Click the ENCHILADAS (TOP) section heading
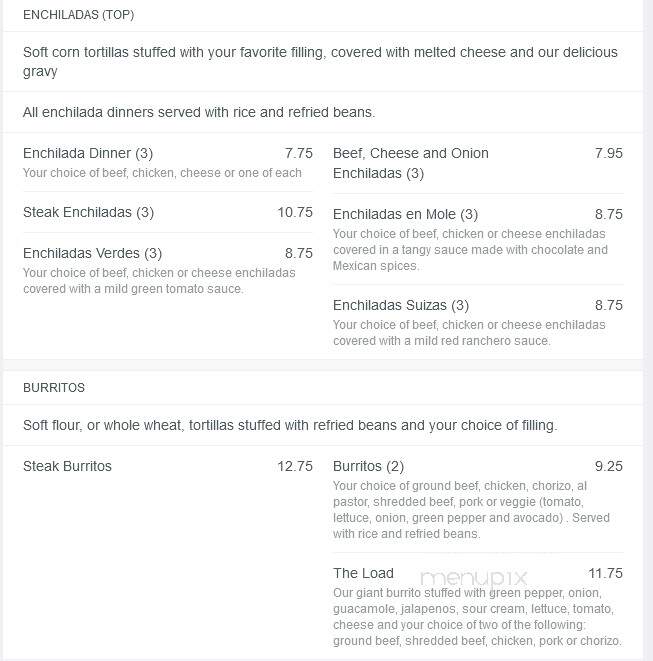 [x=78, y=15]
